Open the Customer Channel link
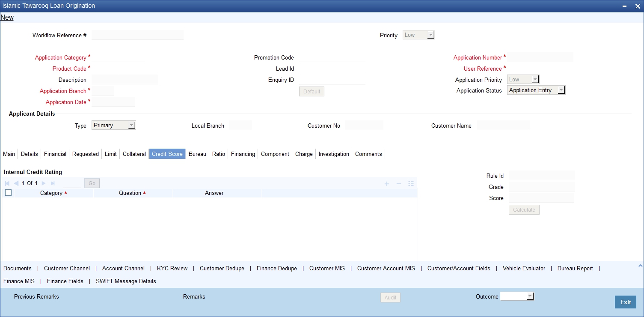The width and height of the screenshot is (644, 317). (x=67, y=268)
